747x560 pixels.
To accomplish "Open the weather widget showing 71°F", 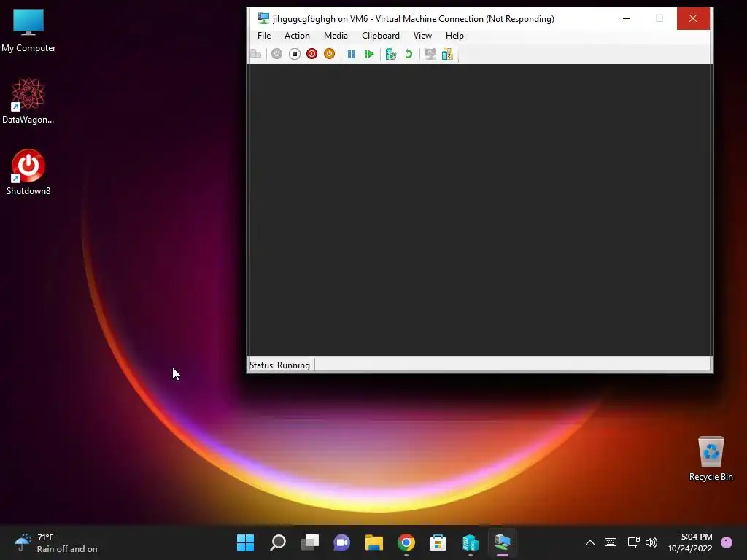I will tap(55, 542).
